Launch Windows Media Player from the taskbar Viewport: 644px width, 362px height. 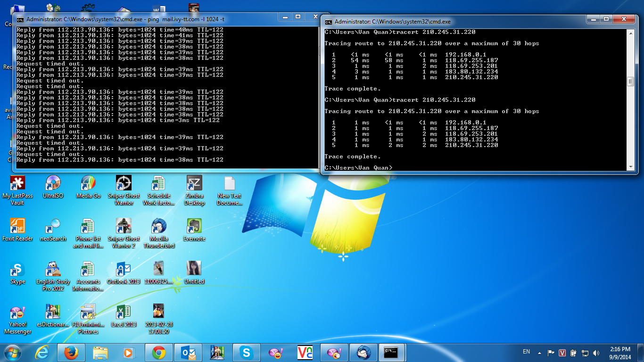click(128, 353)
